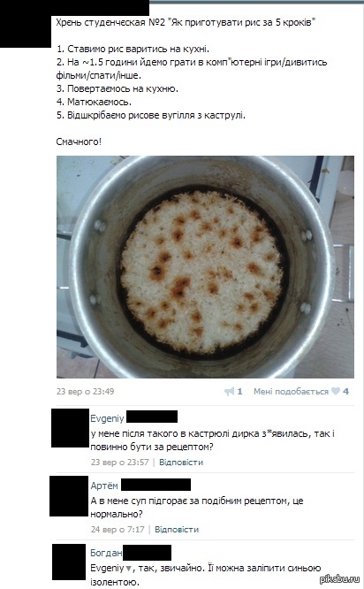Click the like count number 4
The width and height of the screenshot is (364, 589).
click(x=345, y=392)
